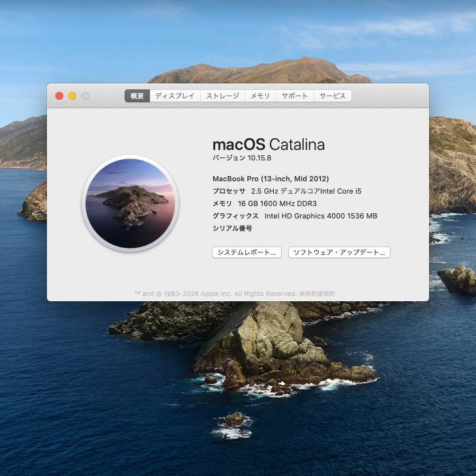Close the About This Mac window
This screenshot has height=476, width=476.
pyautogui.click(x=59, y=96)
